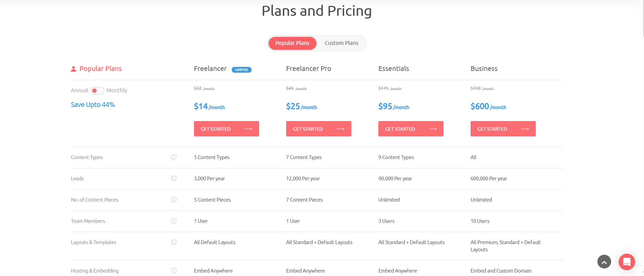Viewport: 644px width, 276px height.
Task: Click info icon beside Hosting & Embedding
Action: 174,271
